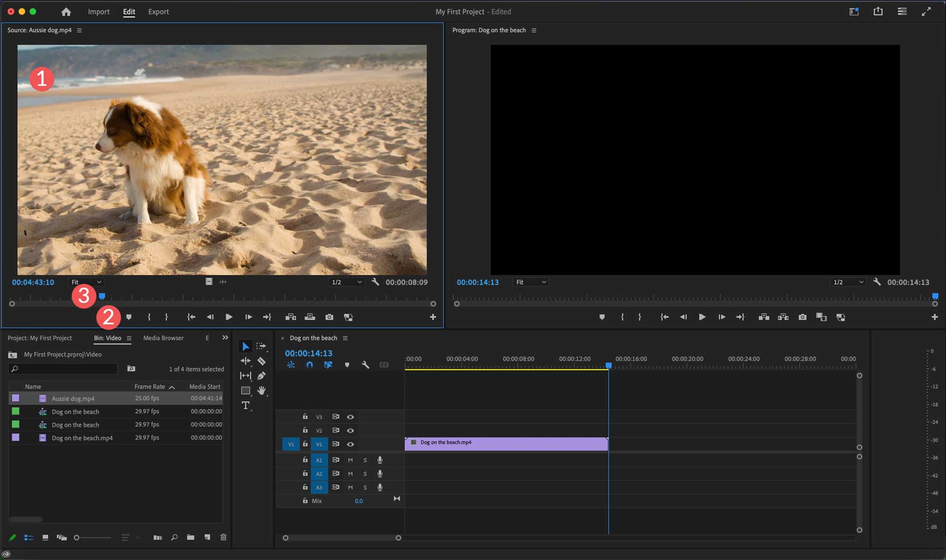Screen dimensions: 946x560
Task: Toggle lock on V3 track
Action: pyautogui.click(x=305, y=417)
